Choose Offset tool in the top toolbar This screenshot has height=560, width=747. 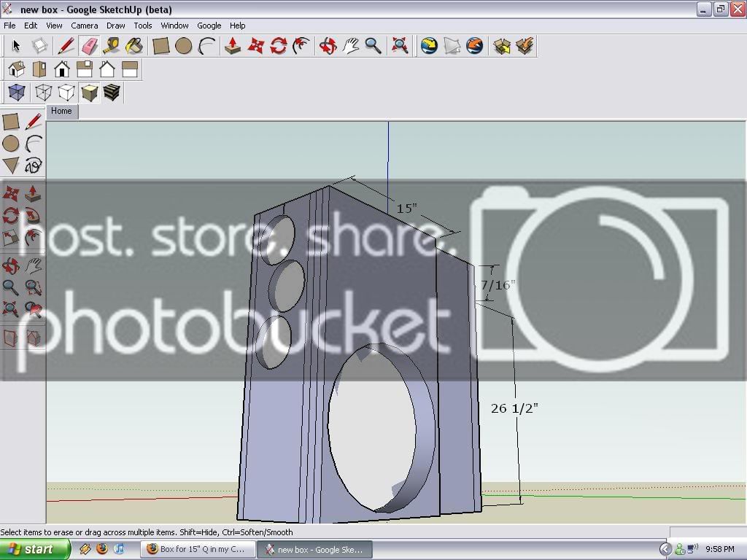pos(301,46)
